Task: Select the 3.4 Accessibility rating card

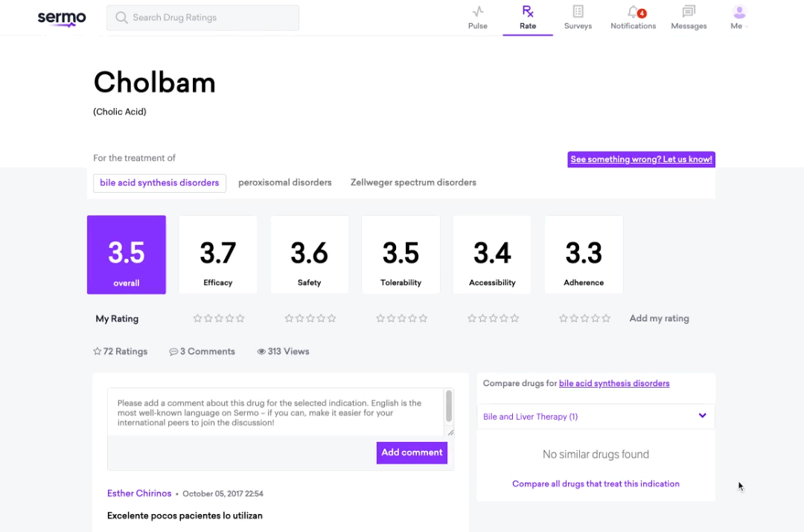Action: 492,254
